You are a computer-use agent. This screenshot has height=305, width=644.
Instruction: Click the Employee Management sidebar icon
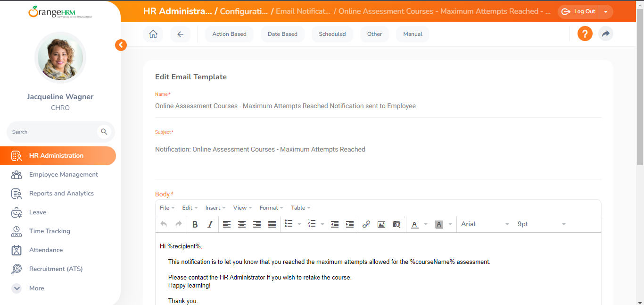17,175
